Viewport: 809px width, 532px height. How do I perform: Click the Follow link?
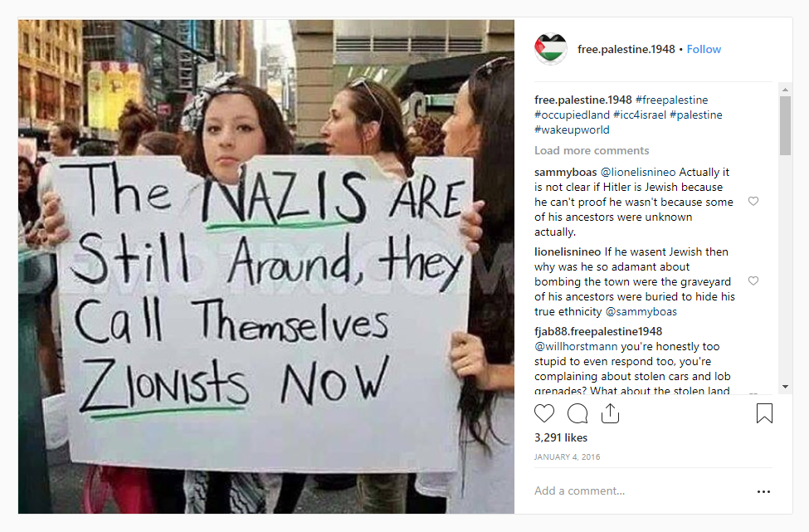(704, 49)
